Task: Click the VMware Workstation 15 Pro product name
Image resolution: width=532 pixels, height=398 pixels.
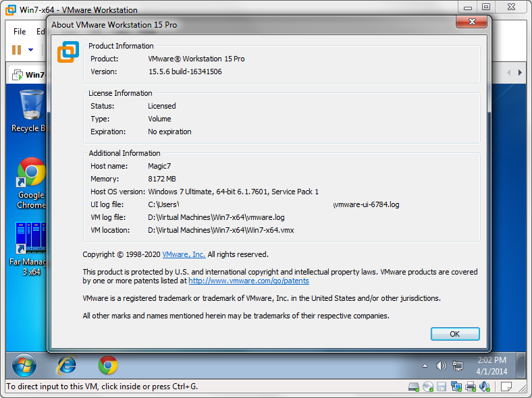Action: point(196,59)
